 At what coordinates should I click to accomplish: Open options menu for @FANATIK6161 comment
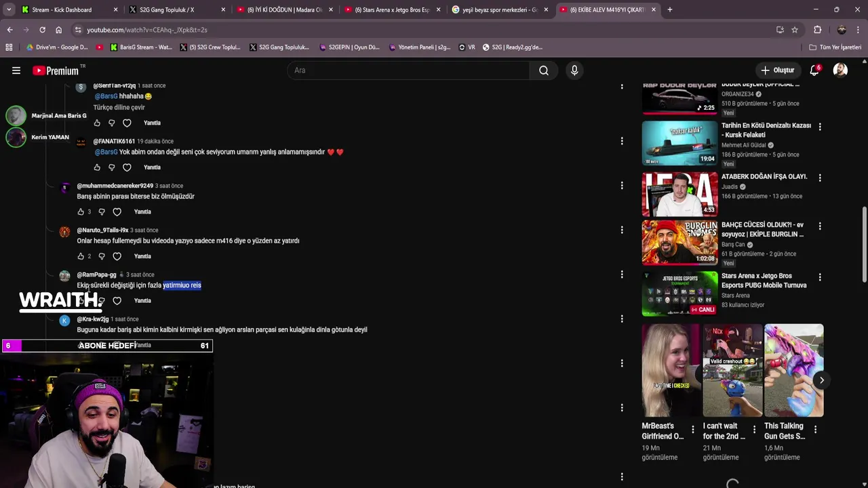click(622, 141)
